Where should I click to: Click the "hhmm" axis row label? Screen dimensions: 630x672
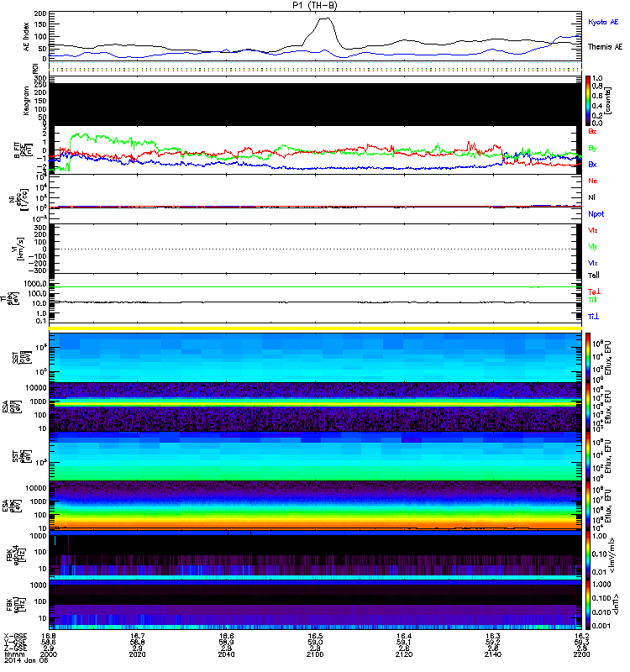point(13,654)
